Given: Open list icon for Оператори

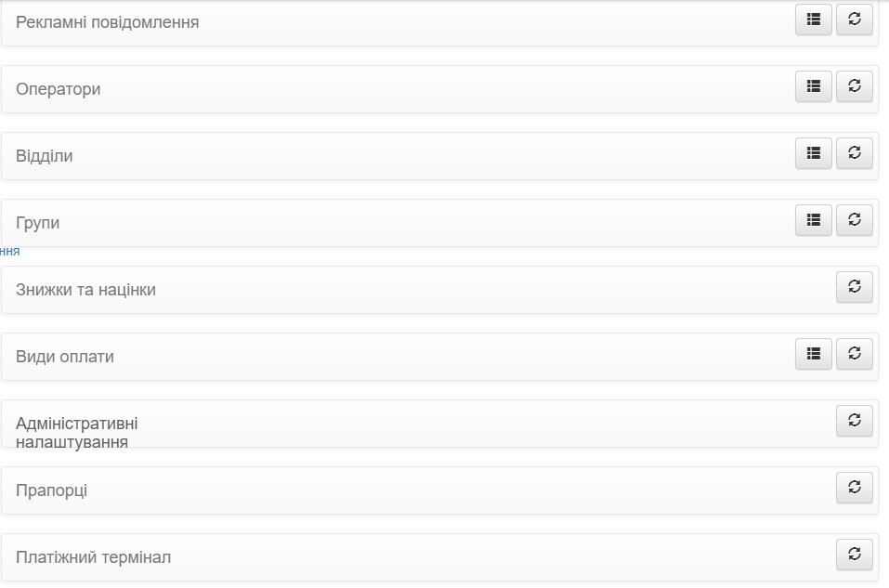Looking at the screenshot, I should click(814, 86).
